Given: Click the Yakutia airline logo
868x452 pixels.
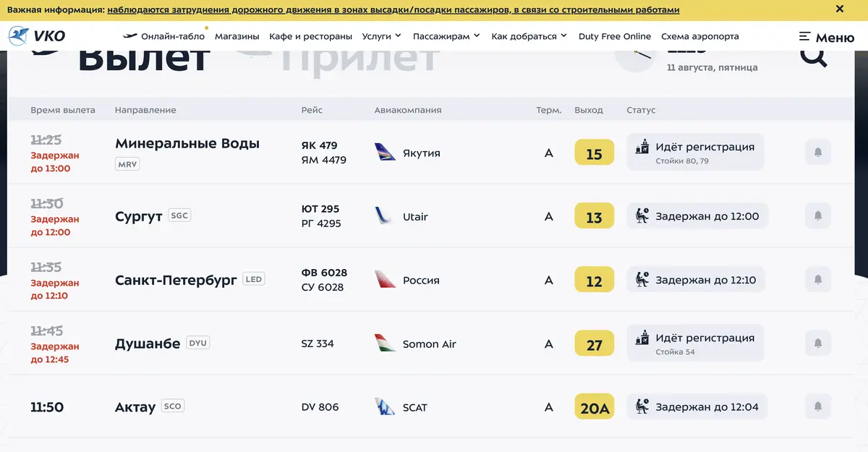Looking at the screenshot, I should 385,153.
